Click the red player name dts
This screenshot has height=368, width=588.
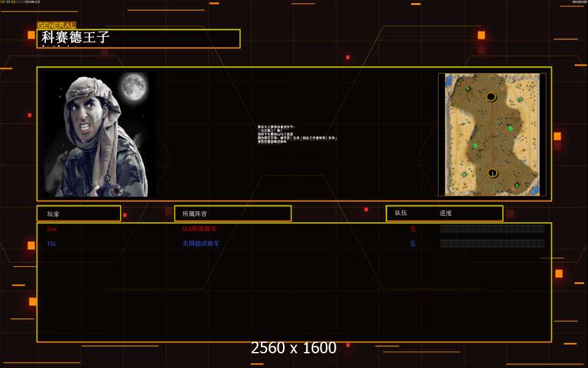point(51,229)
